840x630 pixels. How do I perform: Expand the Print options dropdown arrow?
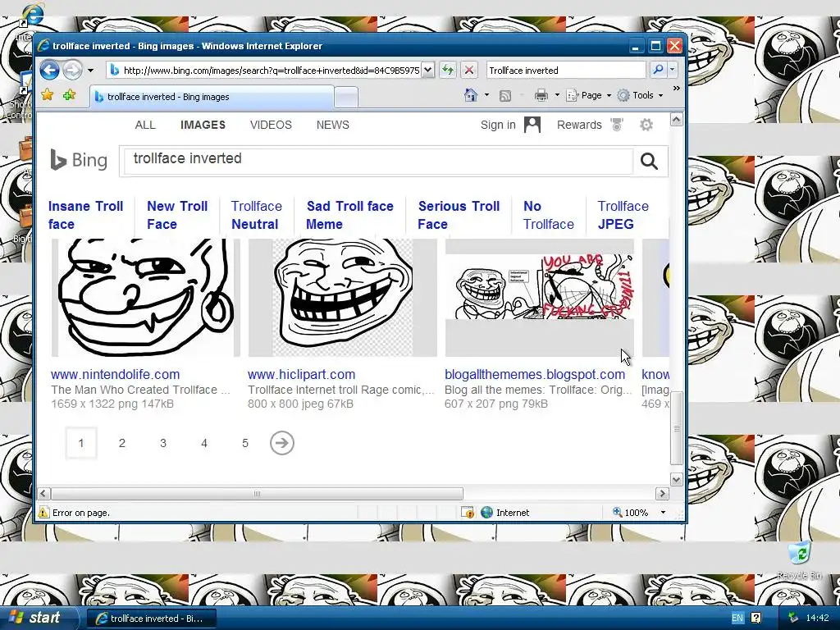pyautogui.click(x=557, y=95)
